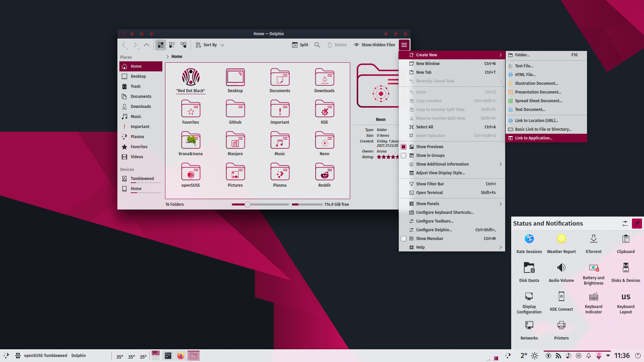This screenshot has width=644, height=362.
Task: Open Audio Volume settings
Action: point(561,273)
